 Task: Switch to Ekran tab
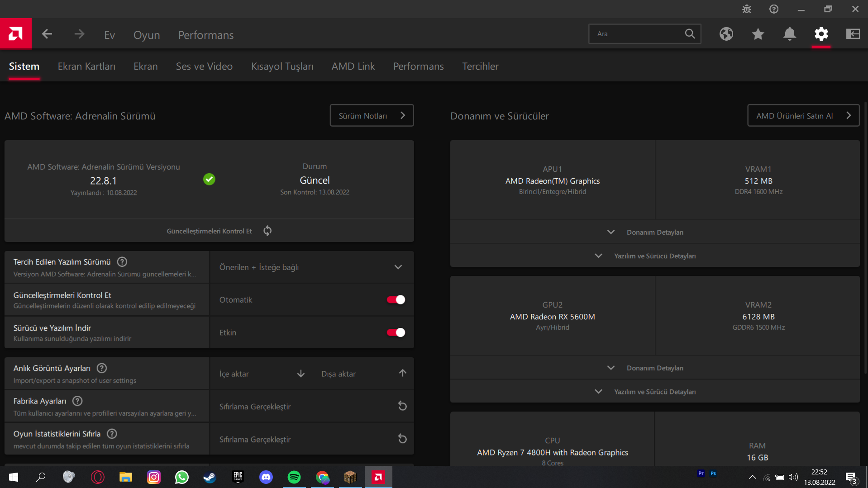(x=146, y=66)
